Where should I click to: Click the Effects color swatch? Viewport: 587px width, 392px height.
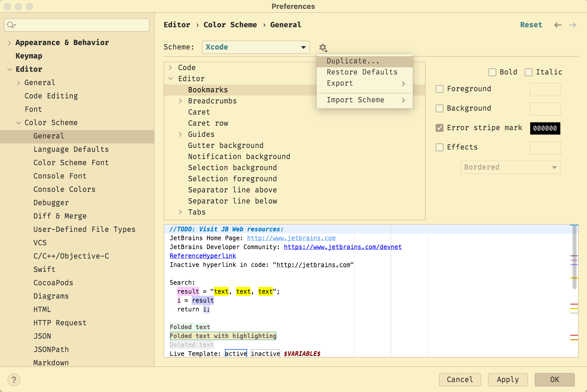click(545, 148)
